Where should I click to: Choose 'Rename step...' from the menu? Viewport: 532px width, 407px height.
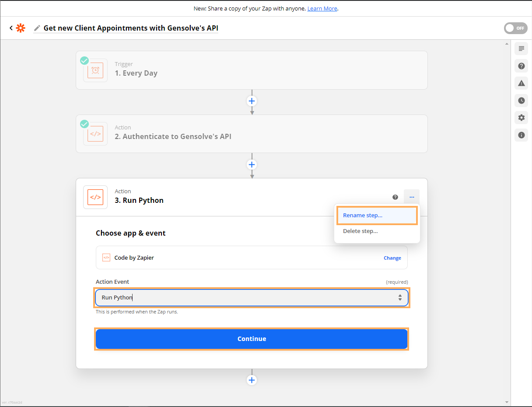coord(377,216)
